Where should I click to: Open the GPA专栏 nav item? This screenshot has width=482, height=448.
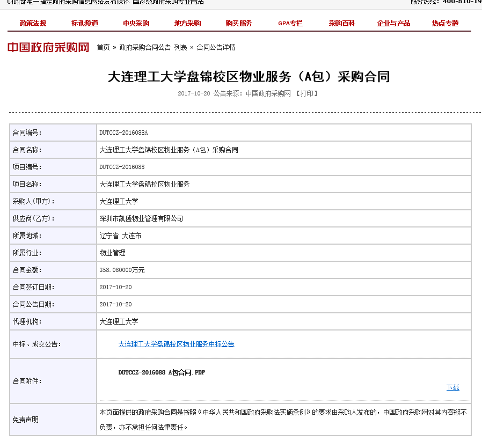click(290, 23)
